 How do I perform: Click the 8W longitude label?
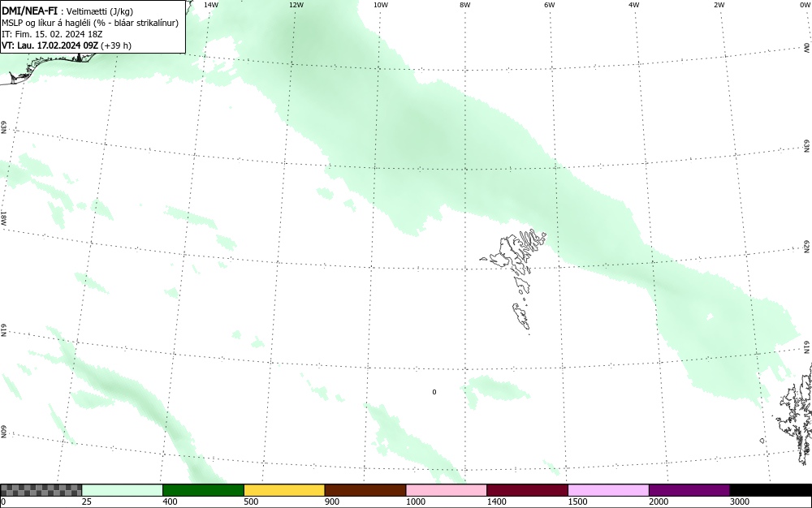tap(465, 5)
